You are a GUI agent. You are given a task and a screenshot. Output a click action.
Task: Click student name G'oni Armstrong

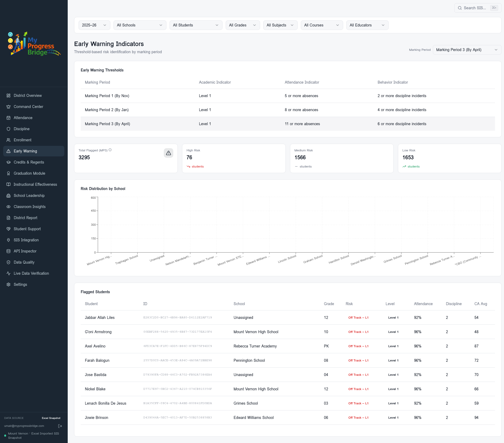(x=98, y=332)
